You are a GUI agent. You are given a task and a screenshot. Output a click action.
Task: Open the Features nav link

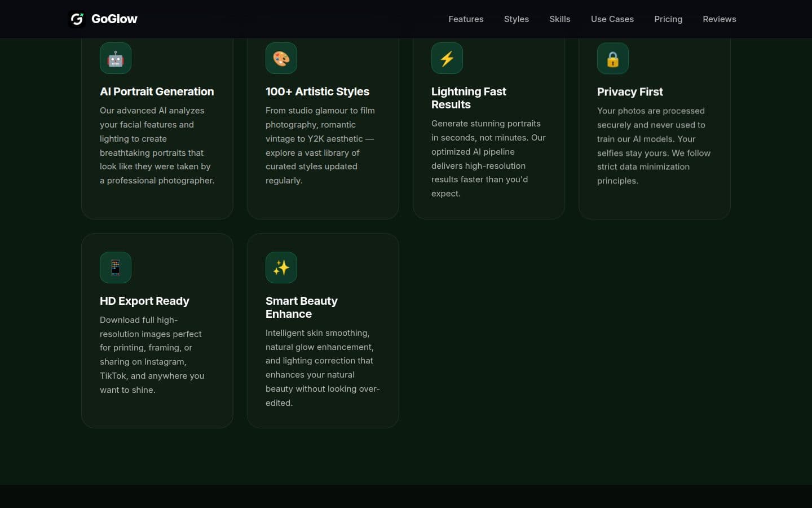(466, 19)
